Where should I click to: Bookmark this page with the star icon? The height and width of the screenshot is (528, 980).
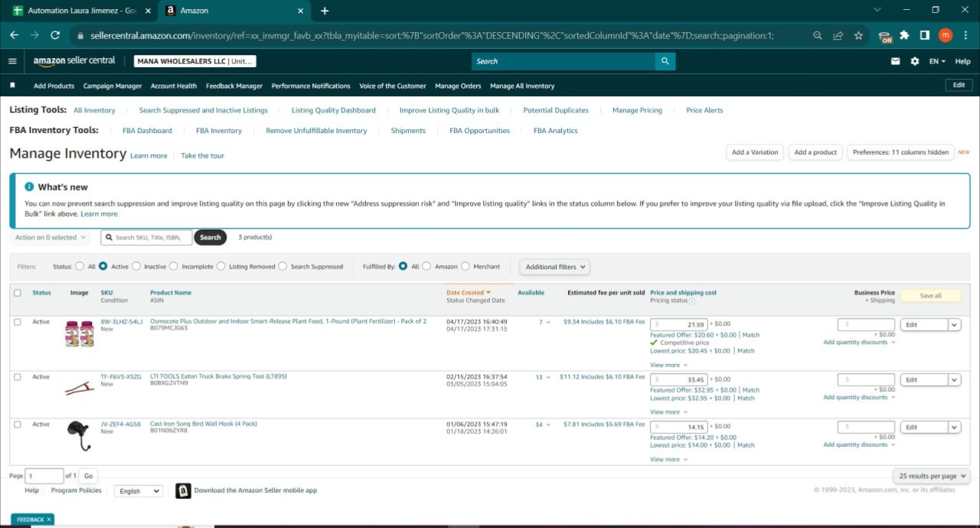point(858,35)
